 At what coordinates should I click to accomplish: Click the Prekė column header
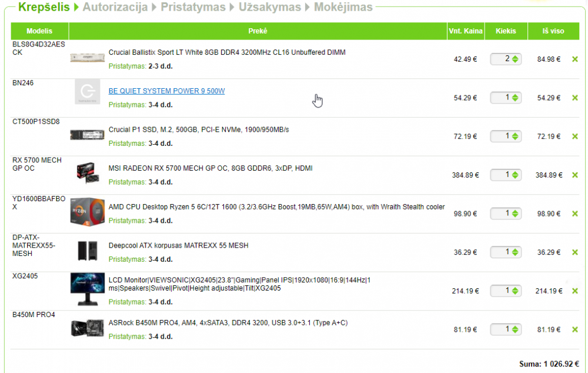[258, 31]
